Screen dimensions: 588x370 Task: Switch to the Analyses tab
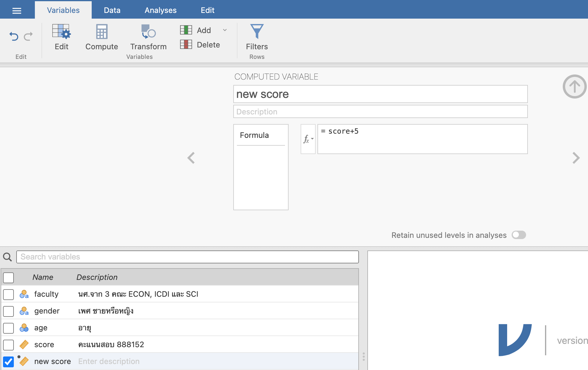(161, 10)
